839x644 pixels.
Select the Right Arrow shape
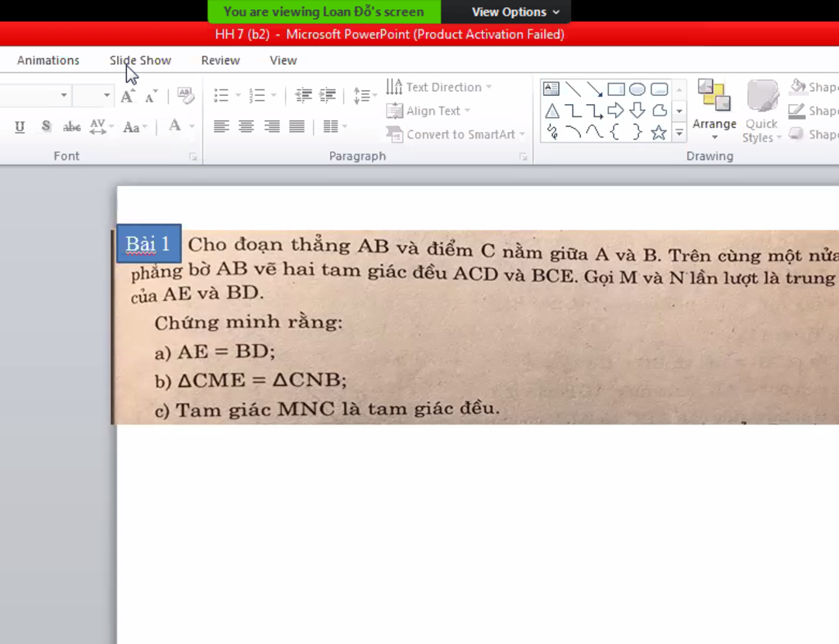pyautogui.click(x=616, y=111)
